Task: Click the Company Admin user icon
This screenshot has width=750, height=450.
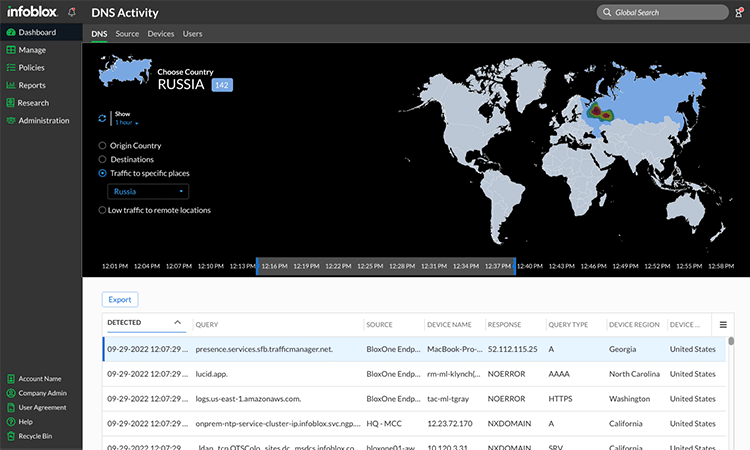Action: click(11, 393)
